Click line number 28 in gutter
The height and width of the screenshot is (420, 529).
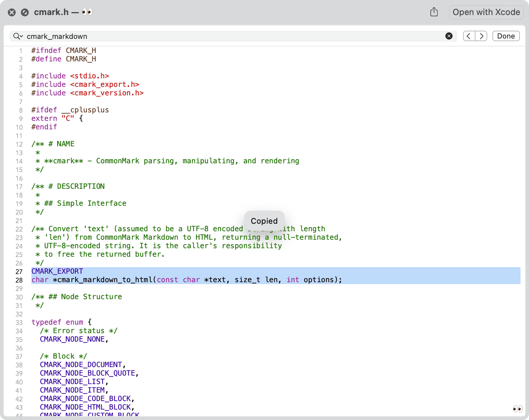click(x=19, y=280)
